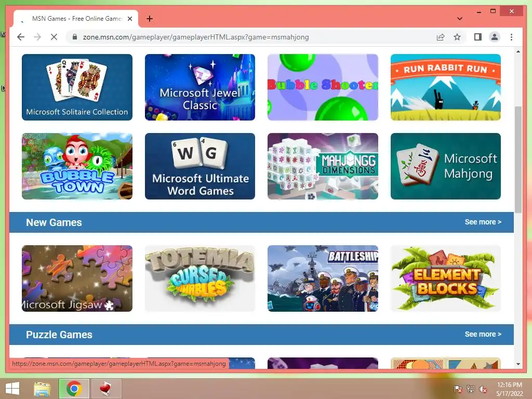Bookmark this page with the star
The height and width of the screenshot is (399, 532).
click(x=457, y=37)
